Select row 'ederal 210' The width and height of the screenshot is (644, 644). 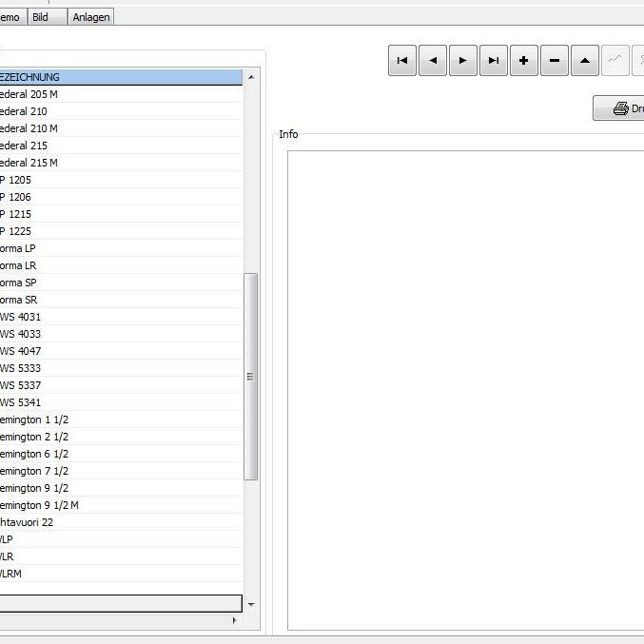coord(121,111)
